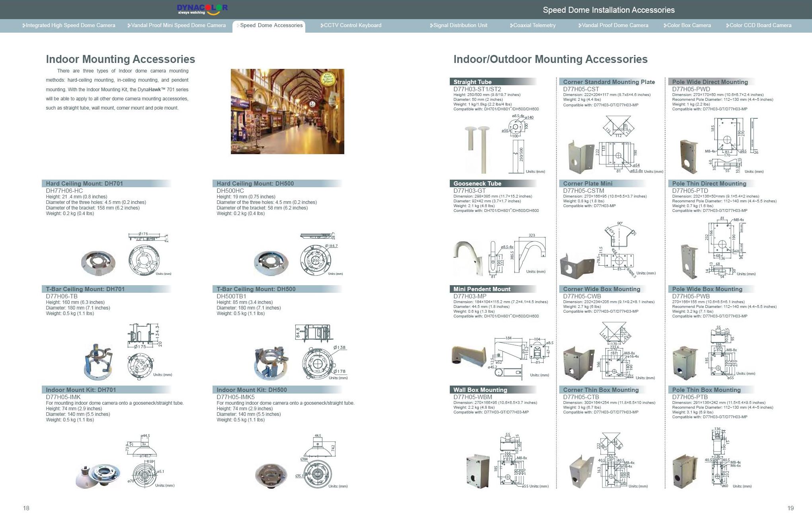Click the Indoor Mount Kit DH500 photo

[271, 476]
